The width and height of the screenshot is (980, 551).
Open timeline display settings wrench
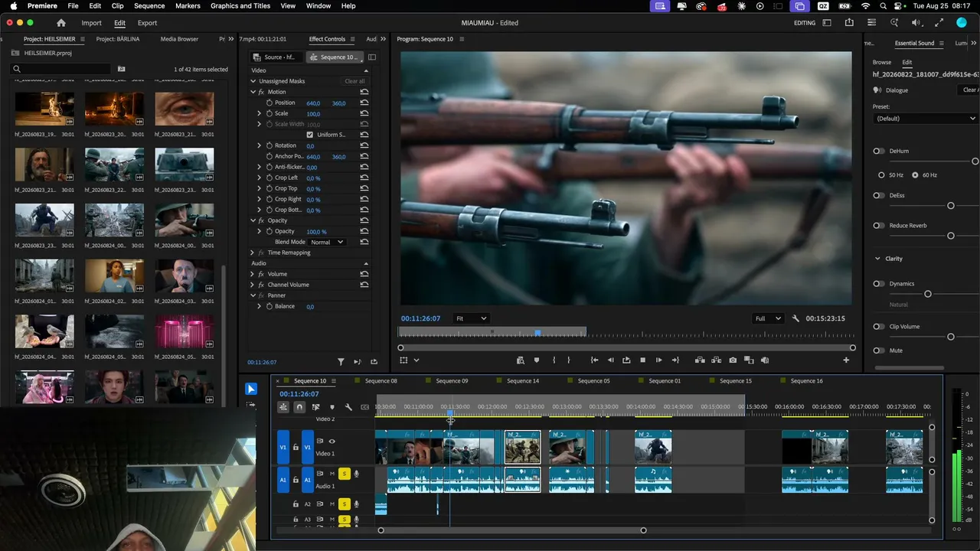[348, 407]
